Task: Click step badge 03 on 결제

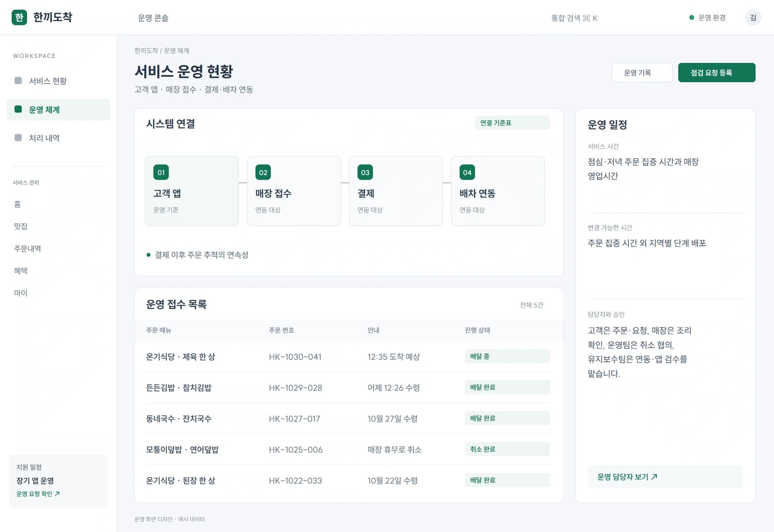Action: coord(365,172)
